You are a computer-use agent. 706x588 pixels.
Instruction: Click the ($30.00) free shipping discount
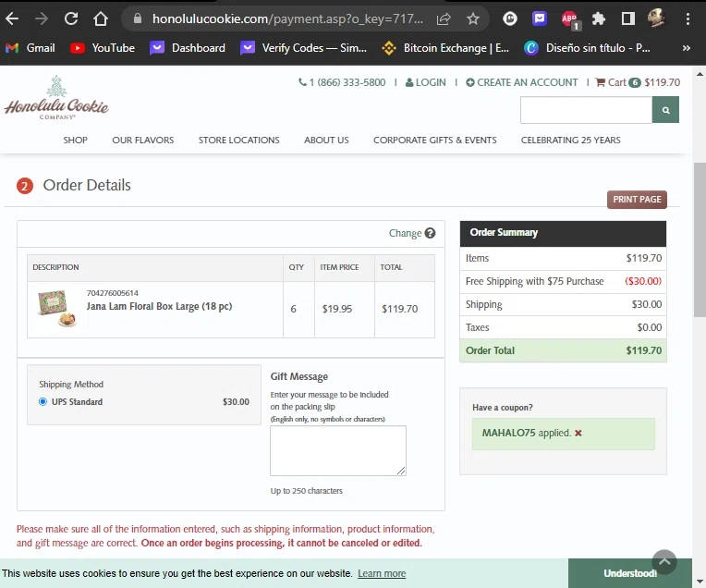click(643, 281)
